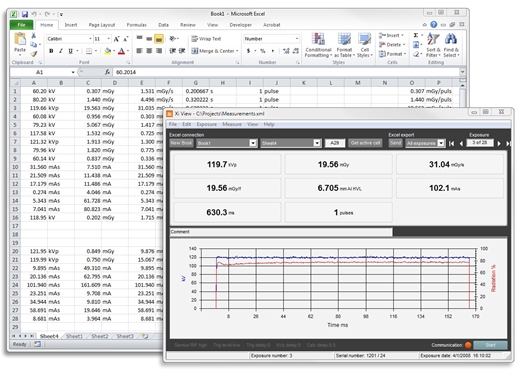Open Find & Select menu

point(451,45)
